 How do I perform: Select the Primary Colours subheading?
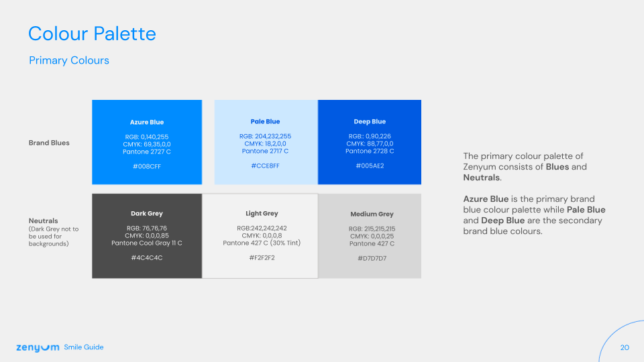(x=69, y=60)
